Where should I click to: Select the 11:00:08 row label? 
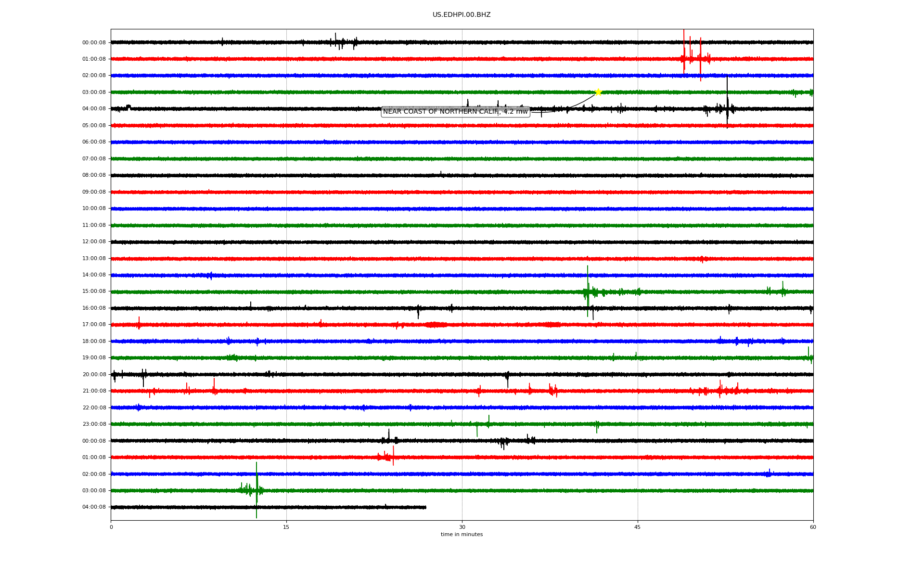click(94, 225)
